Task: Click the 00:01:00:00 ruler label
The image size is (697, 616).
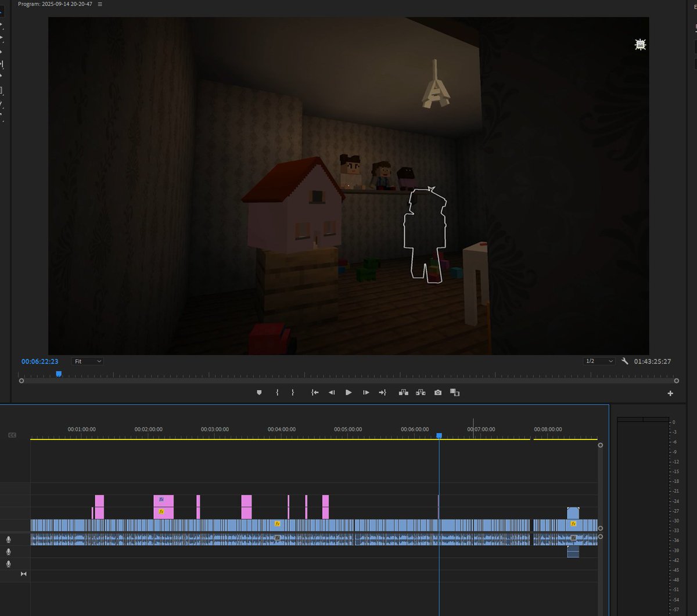Action: pyautogui.click(x=82, y=430)
